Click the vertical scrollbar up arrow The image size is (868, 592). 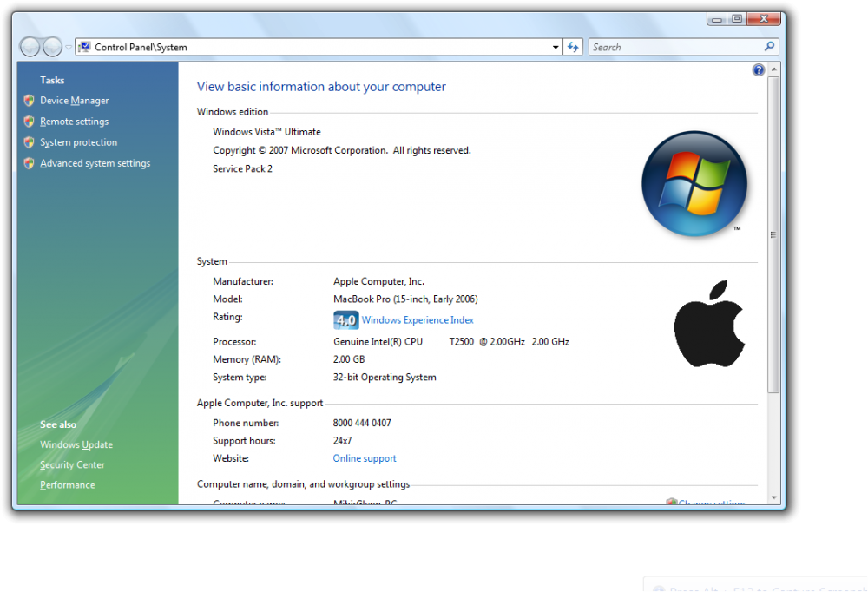(773, 70)
